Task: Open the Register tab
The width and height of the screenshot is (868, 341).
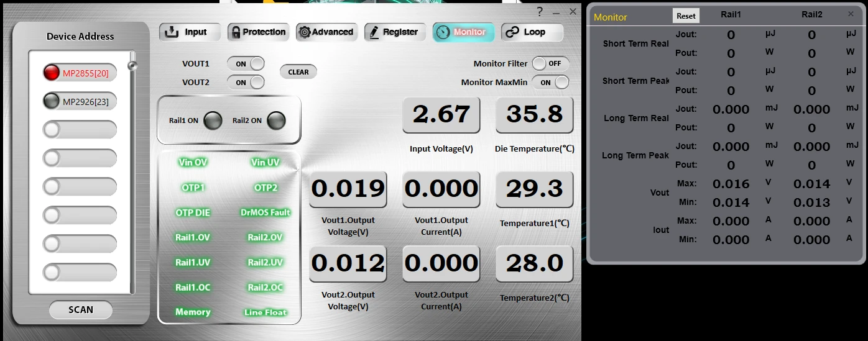Action: pos(395,32)
